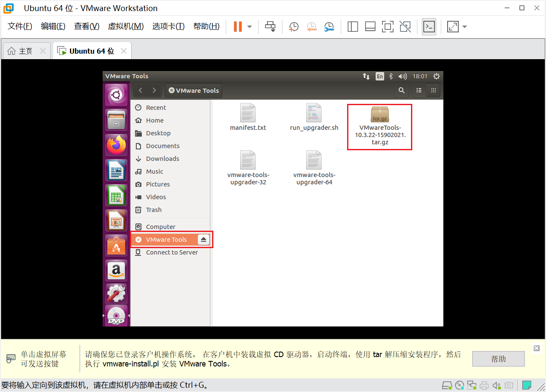Toggle Unity mode icon in toolbar
This screenshot has height=392, width=546.
405,26
